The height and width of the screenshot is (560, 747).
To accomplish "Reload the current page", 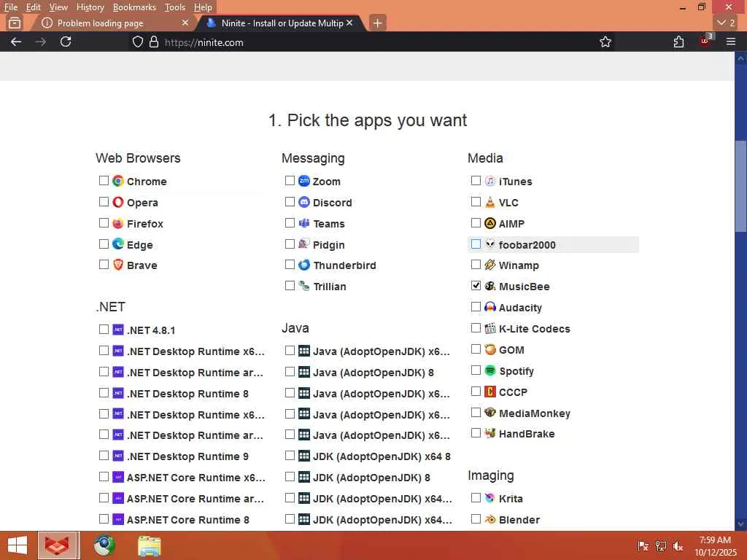I will click(66, 42).
